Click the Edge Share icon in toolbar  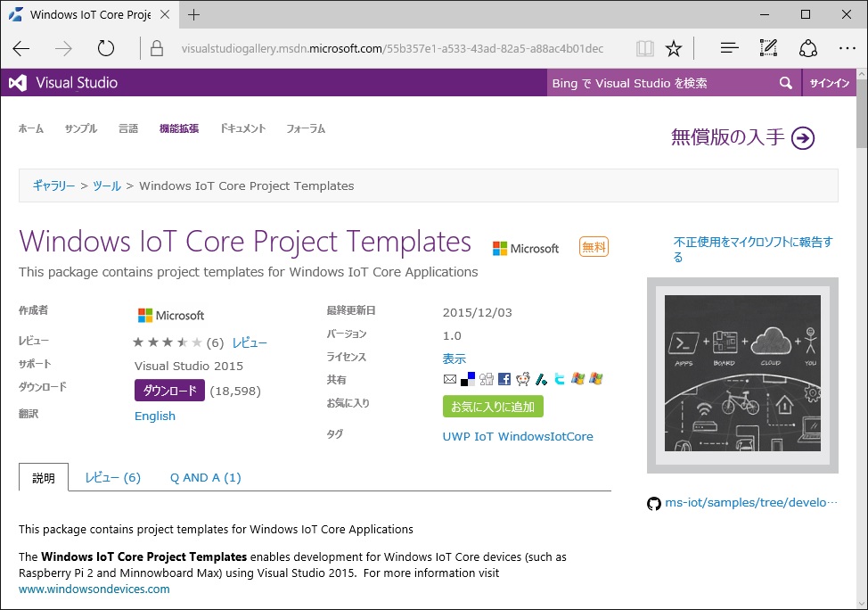(x=808, y=48)
